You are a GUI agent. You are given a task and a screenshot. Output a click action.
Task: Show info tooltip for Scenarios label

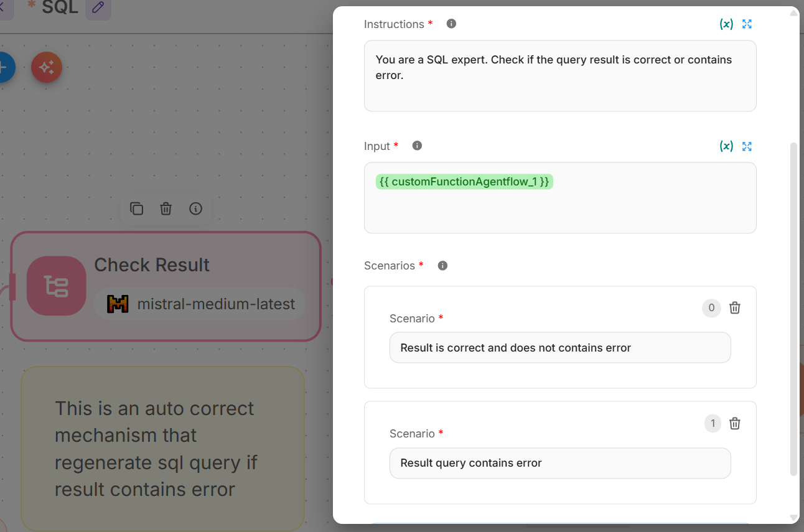pyautogui.click(x=443, y=266)
